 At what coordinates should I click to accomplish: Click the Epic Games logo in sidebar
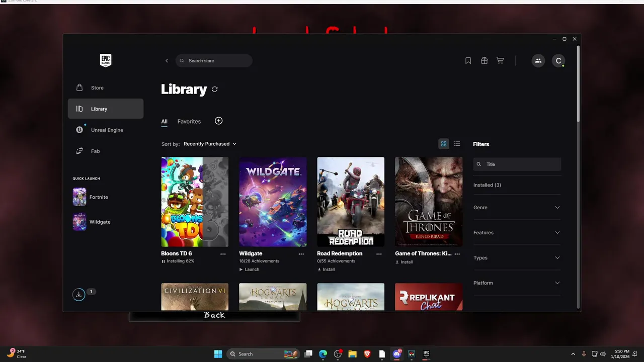[x=105, y=60]
